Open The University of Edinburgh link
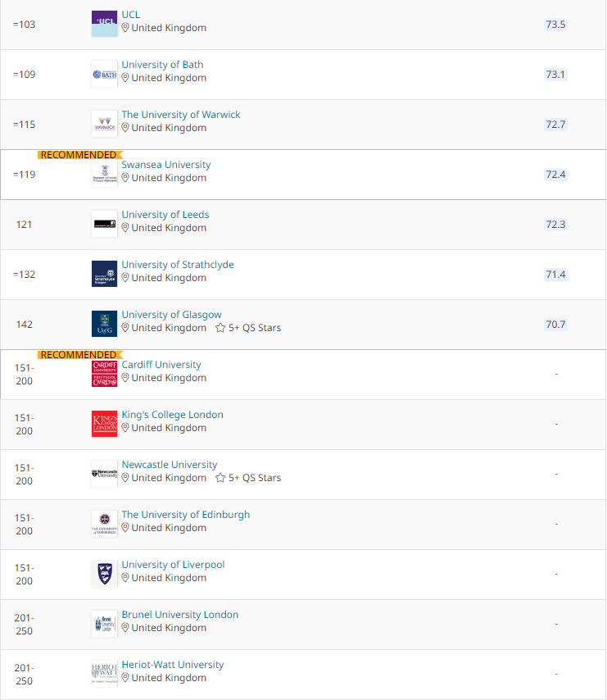Image resolution: width=607 pixels, height=700 pixels. click(x=186, y=515)
